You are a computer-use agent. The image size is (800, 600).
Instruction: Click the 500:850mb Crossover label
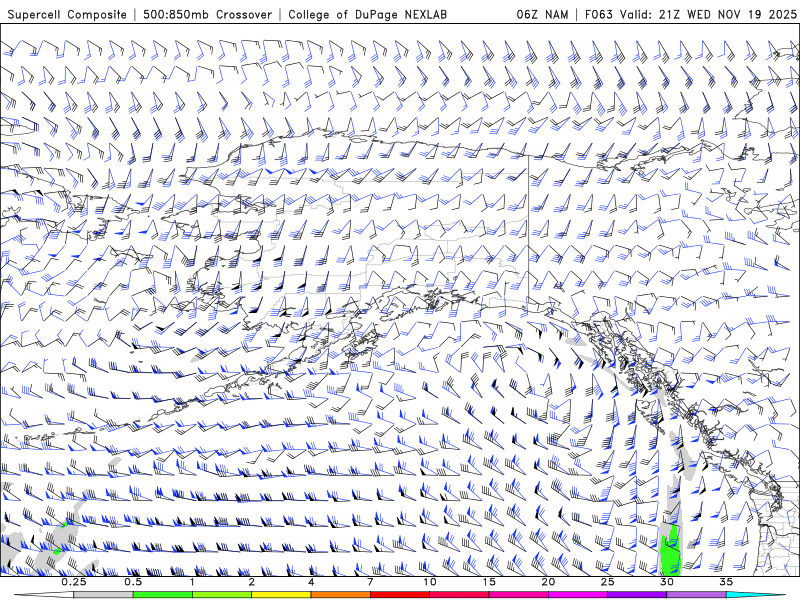click(x=207, y=14)
